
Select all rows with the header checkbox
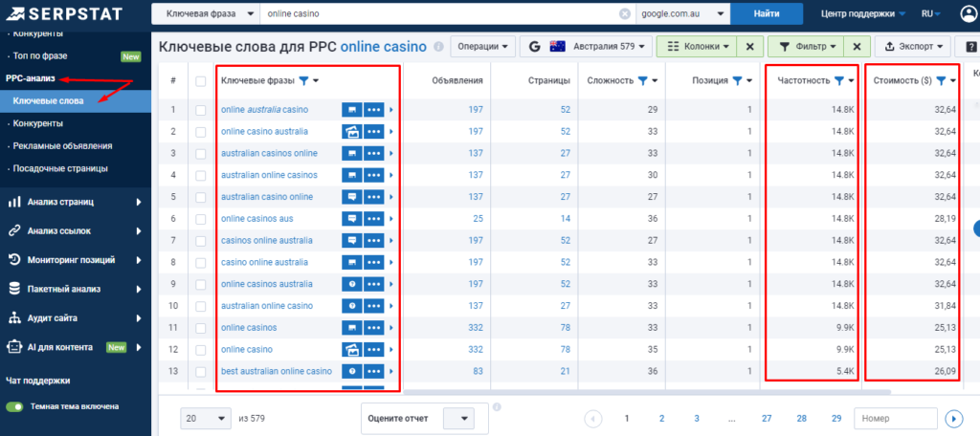201,80
